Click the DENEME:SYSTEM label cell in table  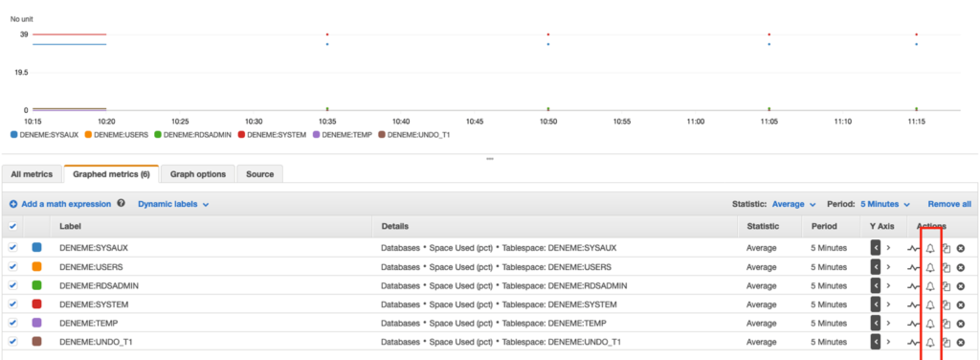94,304
